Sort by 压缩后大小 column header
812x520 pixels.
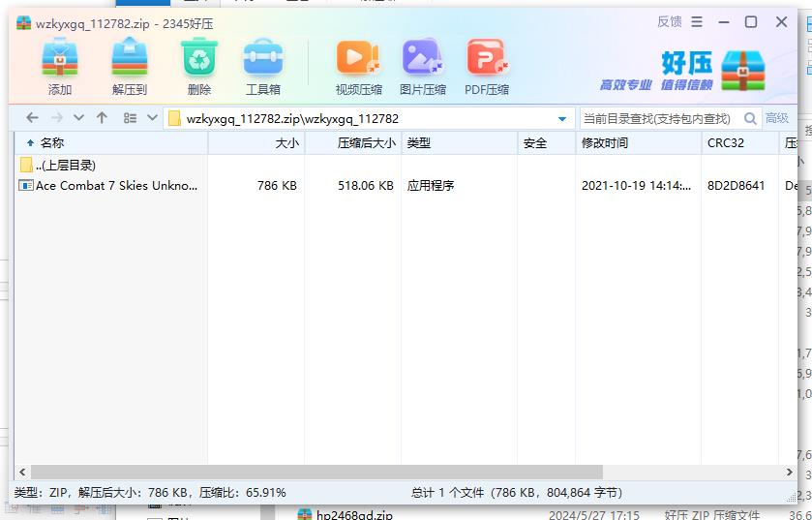coord(353,143)
